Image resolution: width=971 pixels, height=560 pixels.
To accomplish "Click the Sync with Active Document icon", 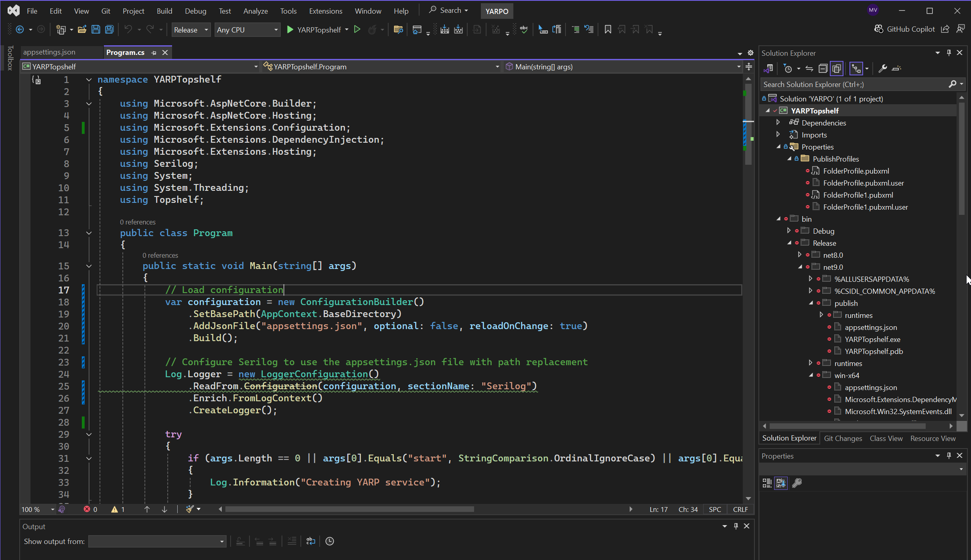I will coord(809,69).
